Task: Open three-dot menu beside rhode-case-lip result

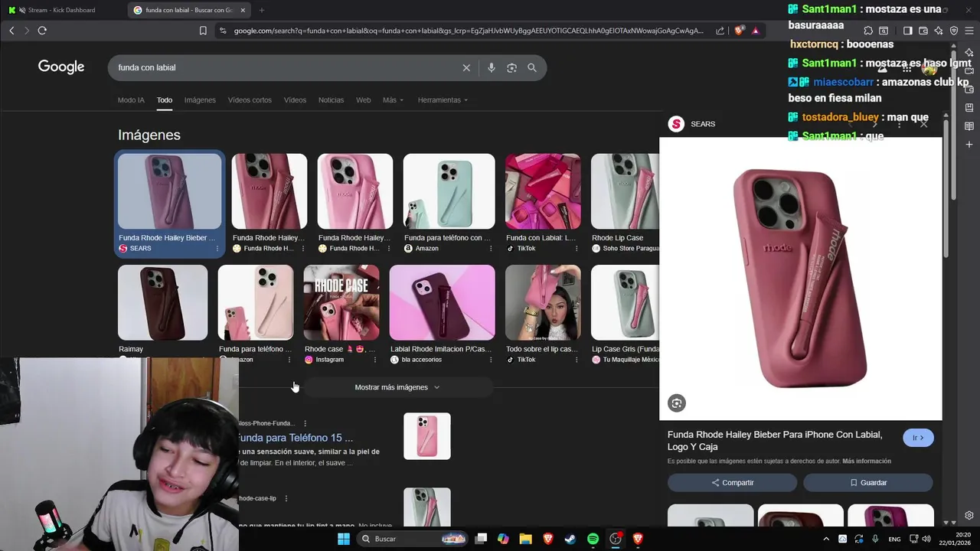Action: click(x=286, y=498)
